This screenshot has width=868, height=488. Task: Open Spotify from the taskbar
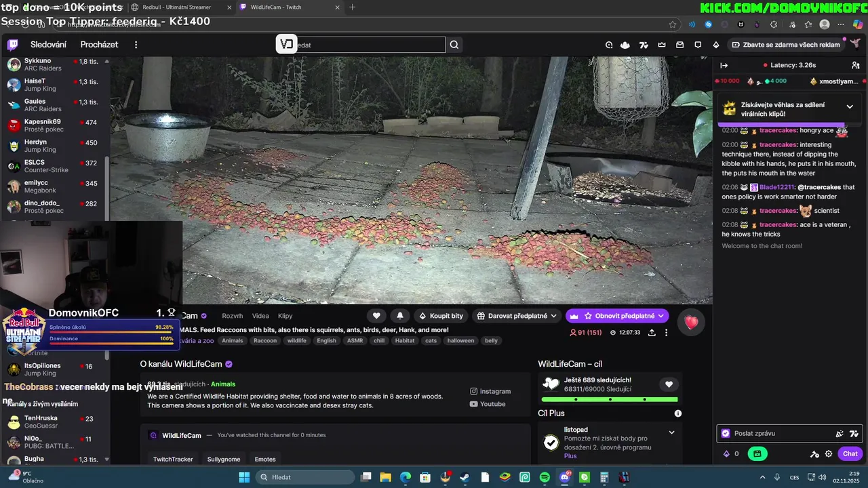click(545, 477)
